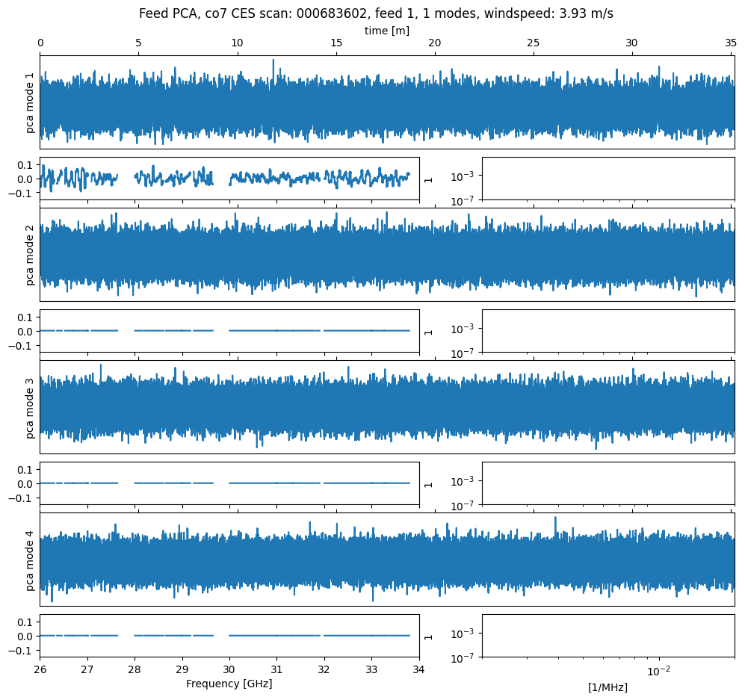Screen dimensions: 745x700
Task: Click the empty log-scale panel in the bottom right
Action: click(x=608, y=636)
